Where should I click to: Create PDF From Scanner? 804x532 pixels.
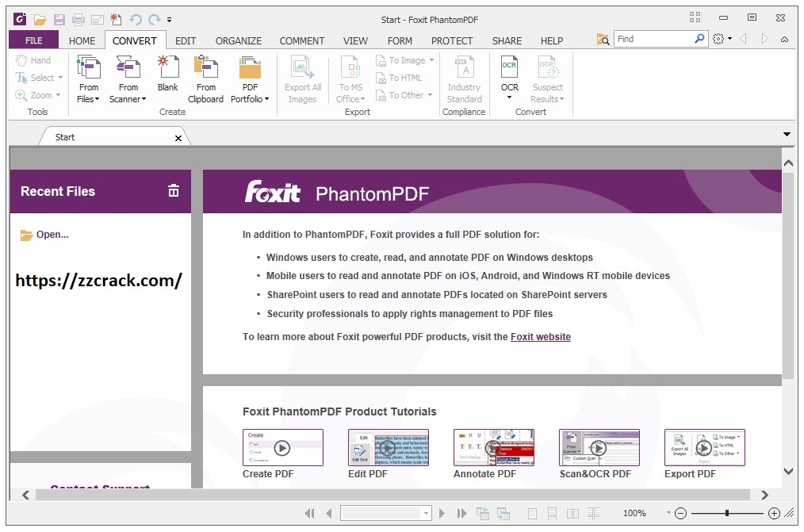click(128, 79)
